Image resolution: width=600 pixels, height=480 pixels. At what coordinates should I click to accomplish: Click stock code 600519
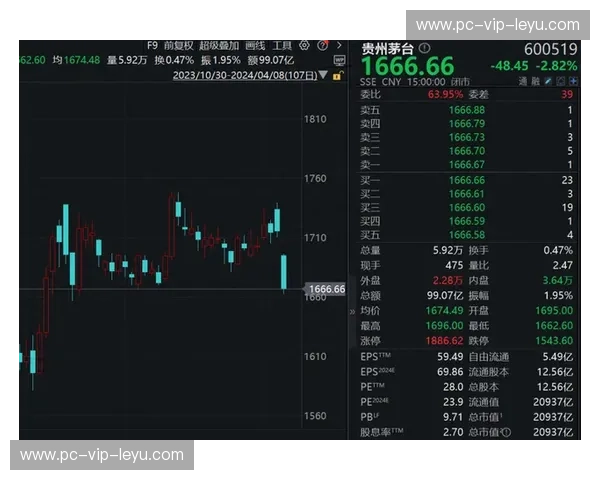pos(550,49)
